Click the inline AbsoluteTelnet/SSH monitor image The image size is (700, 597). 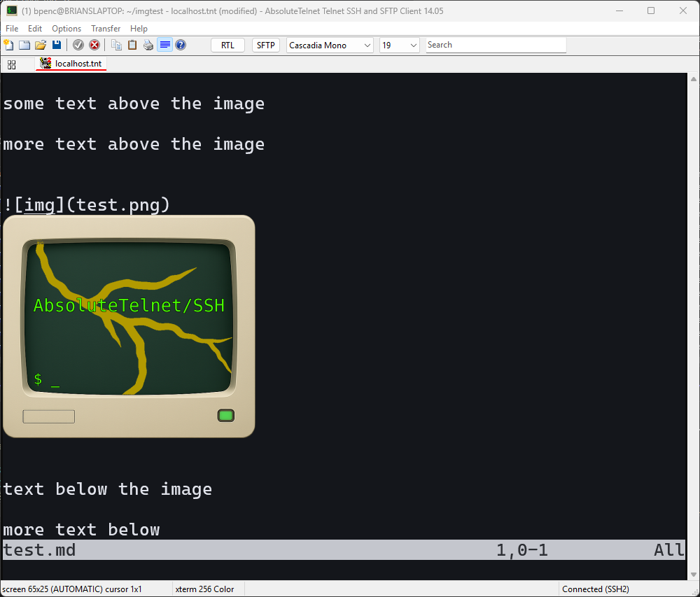point(129,326)
